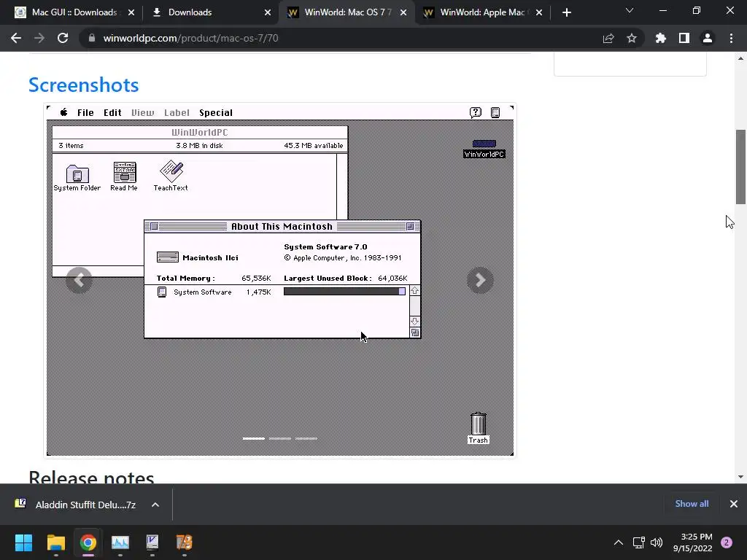Viewport: 747px width, 560px height.
Task: Close the WinWorld Apple Mac tab
Action: point(539,12)
